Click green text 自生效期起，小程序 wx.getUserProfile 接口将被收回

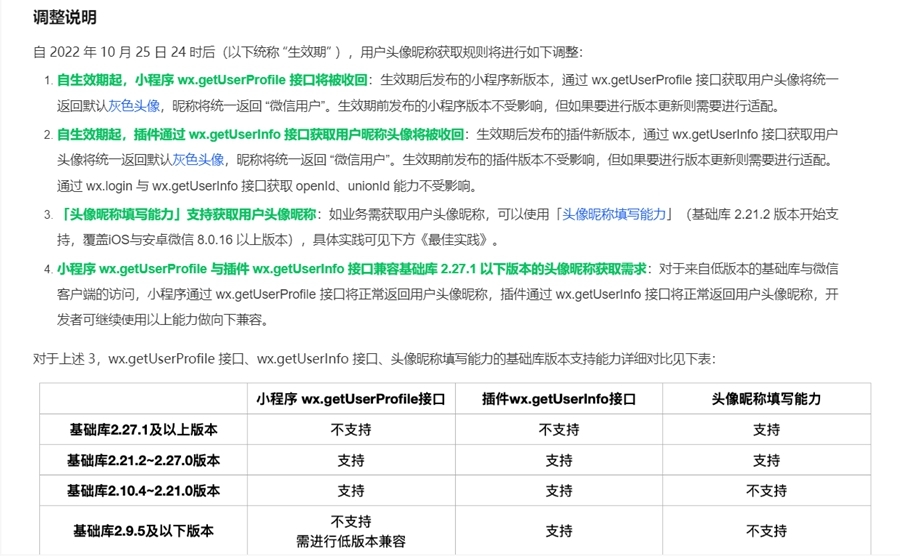[212, 80]
